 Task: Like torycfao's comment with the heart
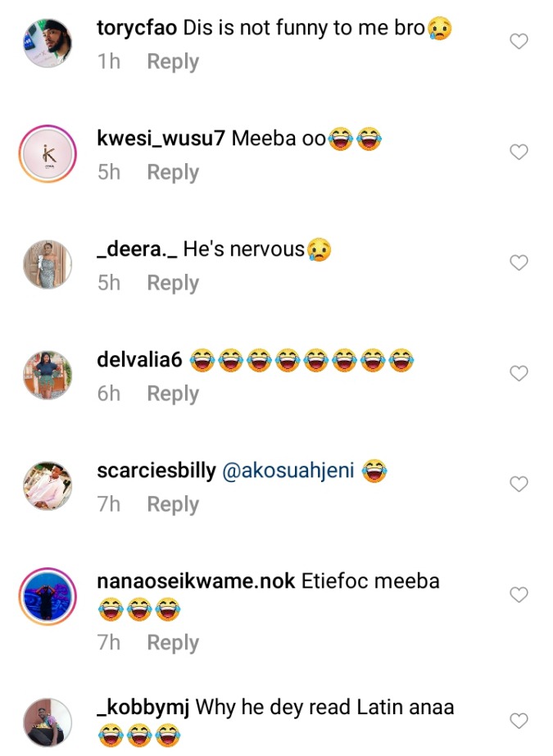[x=519, y=42]
